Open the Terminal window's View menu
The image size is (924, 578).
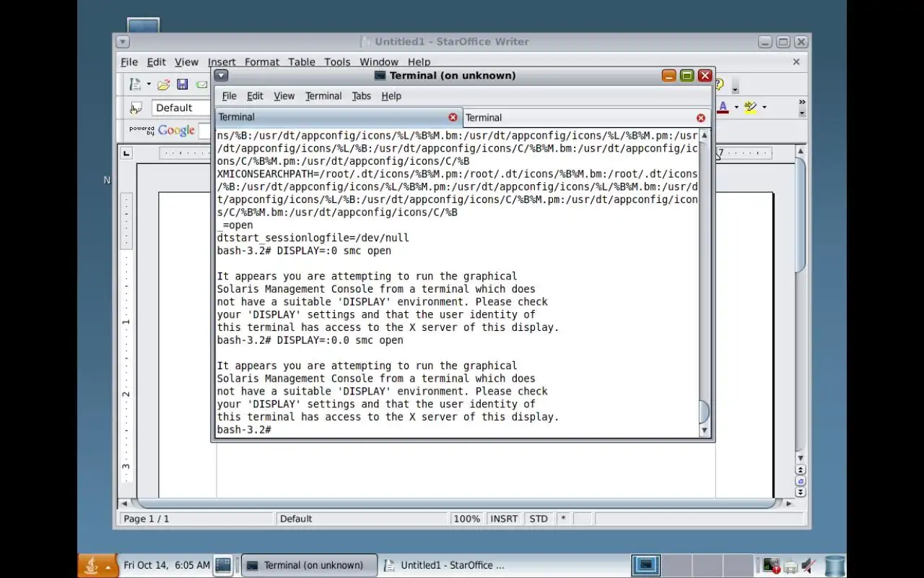[x=284, y=96]
